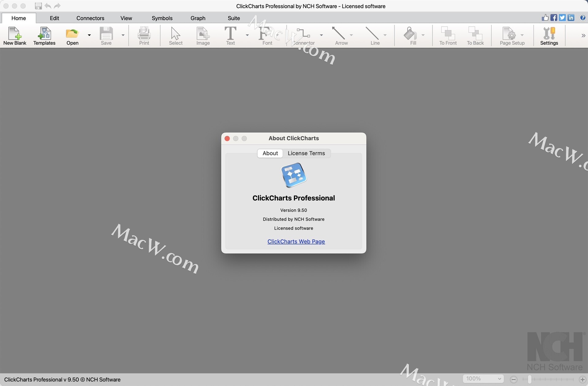Image resolution: width=588 pixels, height=386 pixels.
Task: Click the Distributed by NCH Software text
Action: [293, 219]
